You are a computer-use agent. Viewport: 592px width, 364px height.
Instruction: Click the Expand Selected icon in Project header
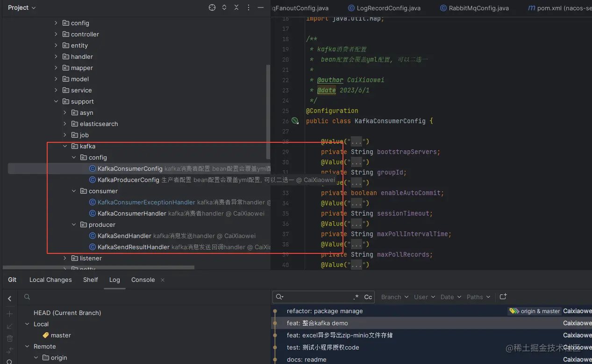click(224, 7)
